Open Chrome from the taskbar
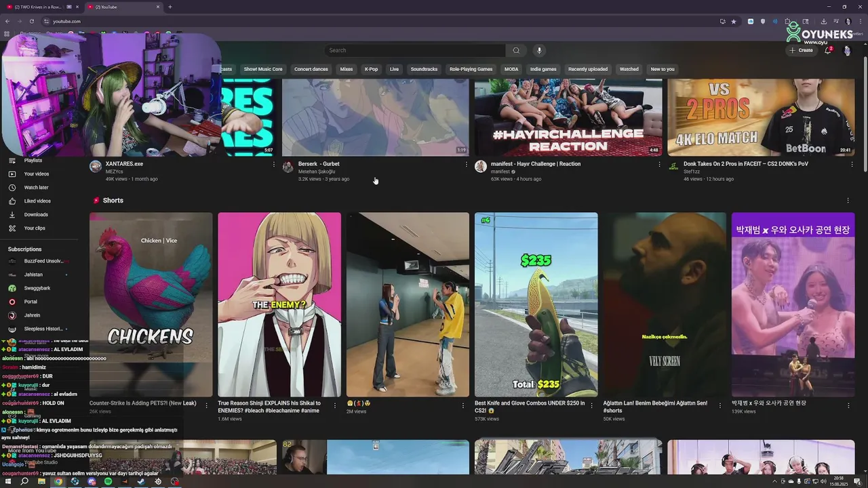Screen dimensions: 868x488 pyautogui.click(x=58, y=481)
